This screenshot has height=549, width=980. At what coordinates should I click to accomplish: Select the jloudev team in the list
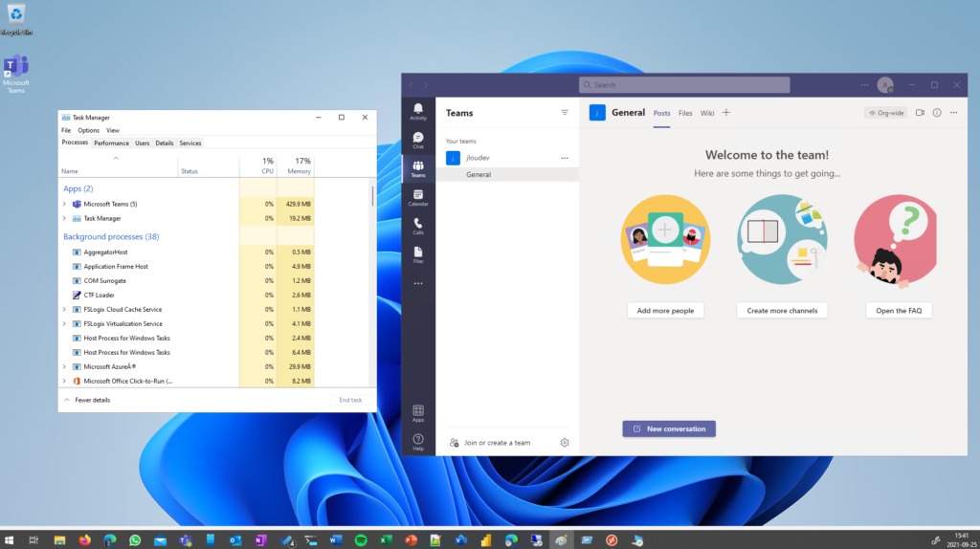coord(507,158)
